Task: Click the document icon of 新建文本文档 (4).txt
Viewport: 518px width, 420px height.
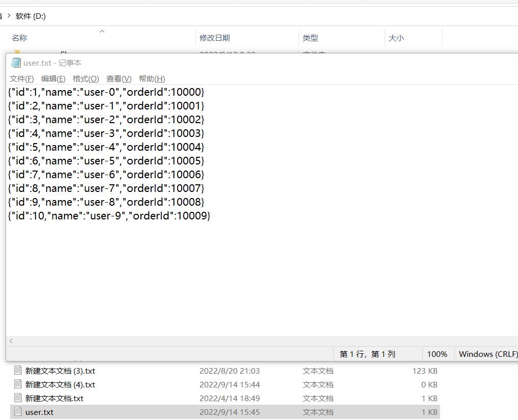Action: tap(17, 384)
